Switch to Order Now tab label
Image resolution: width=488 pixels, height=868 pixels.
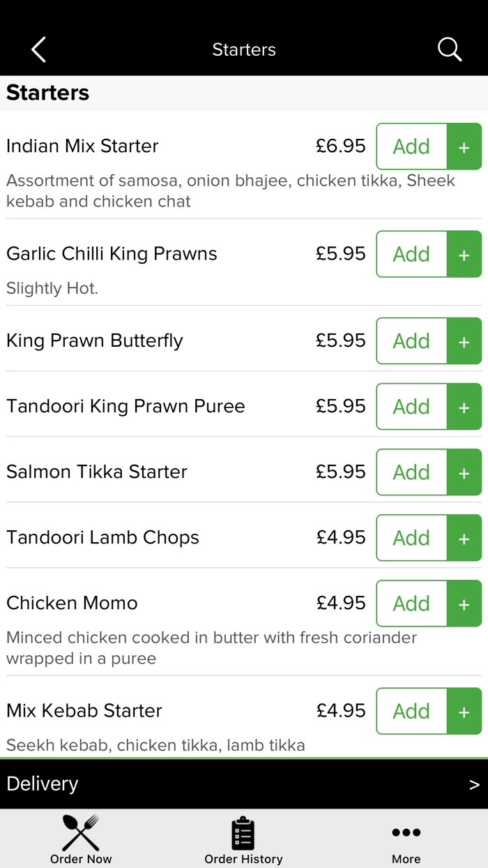[81, 859]
